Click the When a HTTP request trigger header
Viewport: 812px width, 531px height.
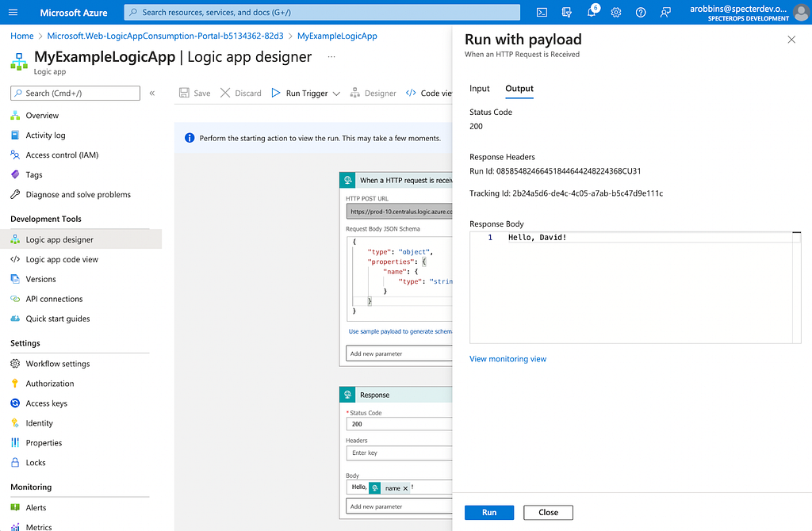pos(396,180)
